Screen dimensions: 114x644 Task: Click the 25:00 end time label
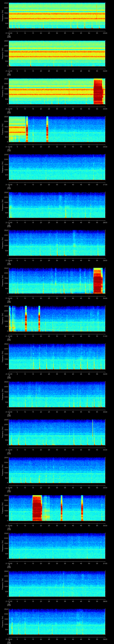[105, 109]
